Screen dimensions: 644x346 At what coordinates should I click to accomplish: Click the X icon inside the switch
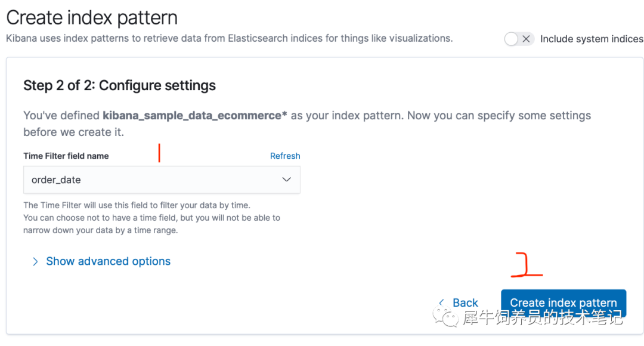(526, 39)
